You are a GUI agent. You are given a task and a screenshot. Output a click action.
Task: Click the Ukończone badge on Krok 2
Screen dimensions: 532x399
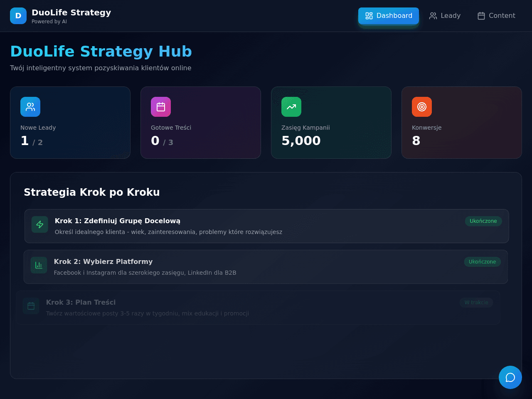tap(483, 262)
